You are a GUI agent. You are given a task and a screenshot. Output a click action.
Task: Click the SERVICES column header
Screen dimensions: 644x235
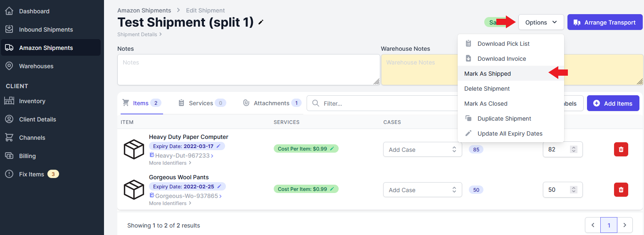(x=287, y=122)
